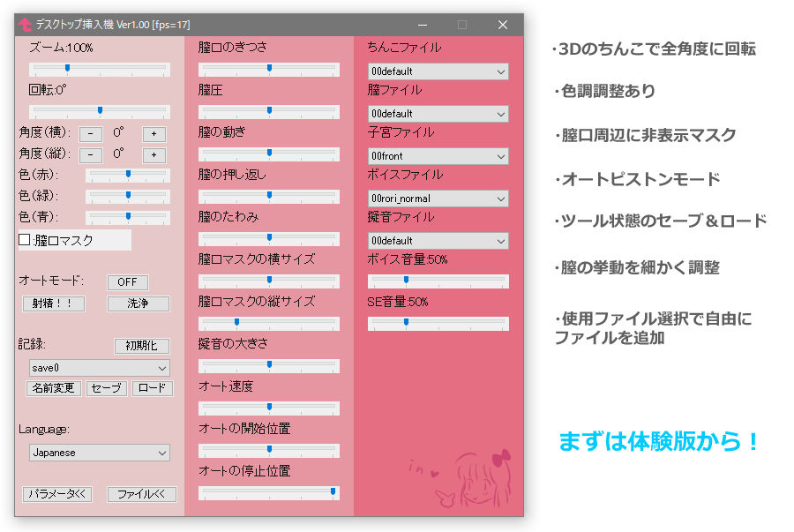The height and width of the screenshot is (532, 794).
Task: Click the 名前変更 rename button
Action: click(x=53, y=388)
